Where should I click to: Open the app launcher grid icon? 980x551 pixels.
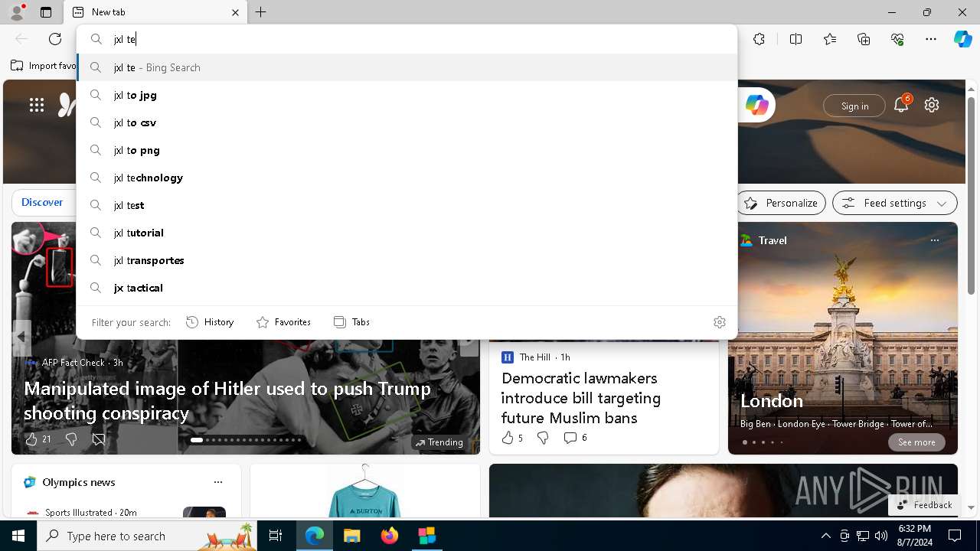click(x=37, y=106)
